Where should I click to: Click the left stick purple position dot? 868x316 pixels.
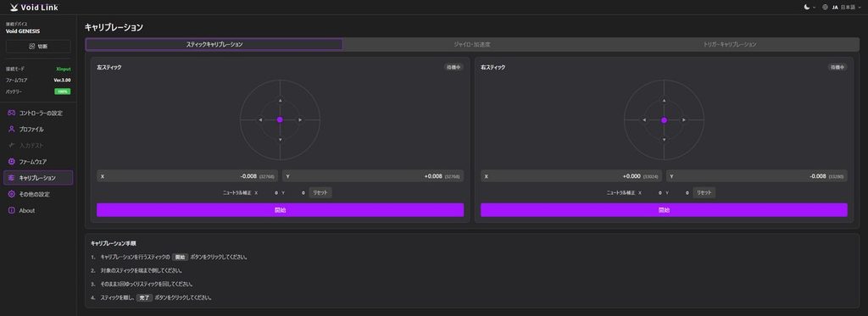click(280, 119)
